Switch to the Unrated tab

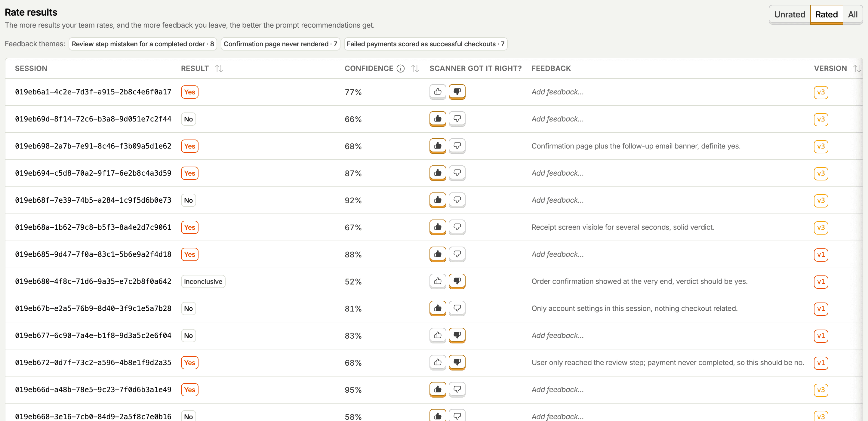(x=789, y=14)
